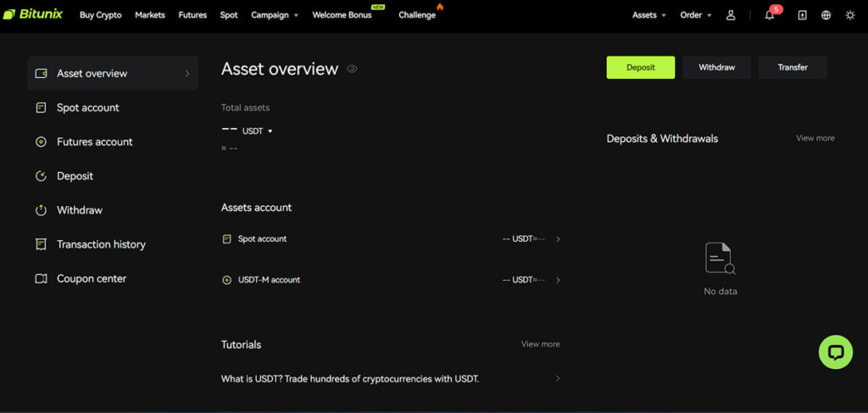The image size is (868, 413).
Task: Click the Asset overview wallet icon
Action: point(41,73)
